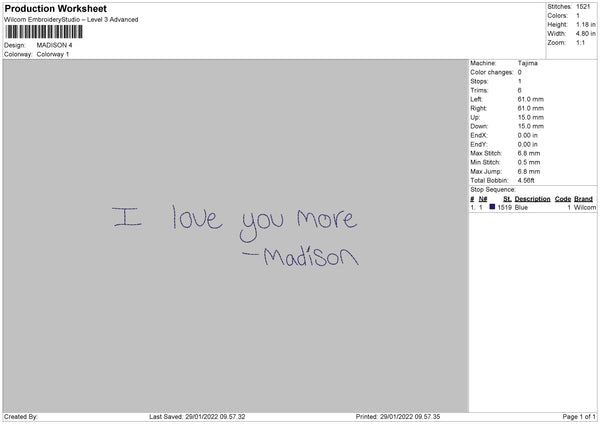Click the Machine value 'Tajima'

coord(528,63)
